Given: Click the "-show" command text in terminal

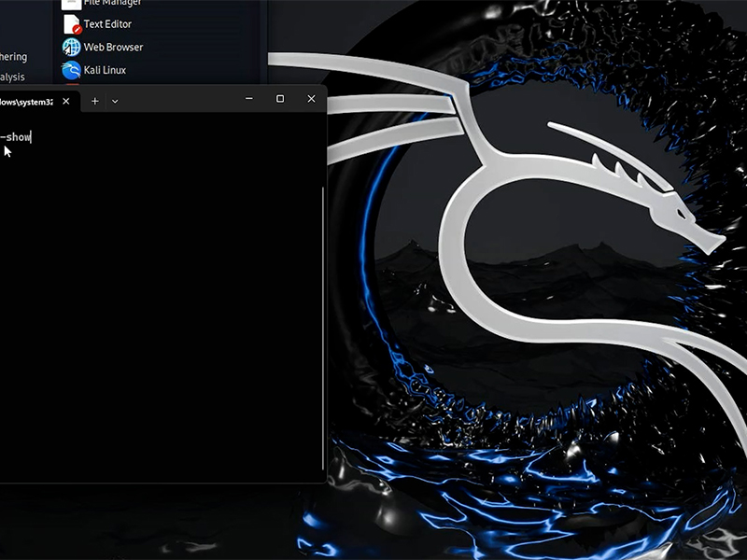Looking at the screenshot, I should tap(16, 137).
